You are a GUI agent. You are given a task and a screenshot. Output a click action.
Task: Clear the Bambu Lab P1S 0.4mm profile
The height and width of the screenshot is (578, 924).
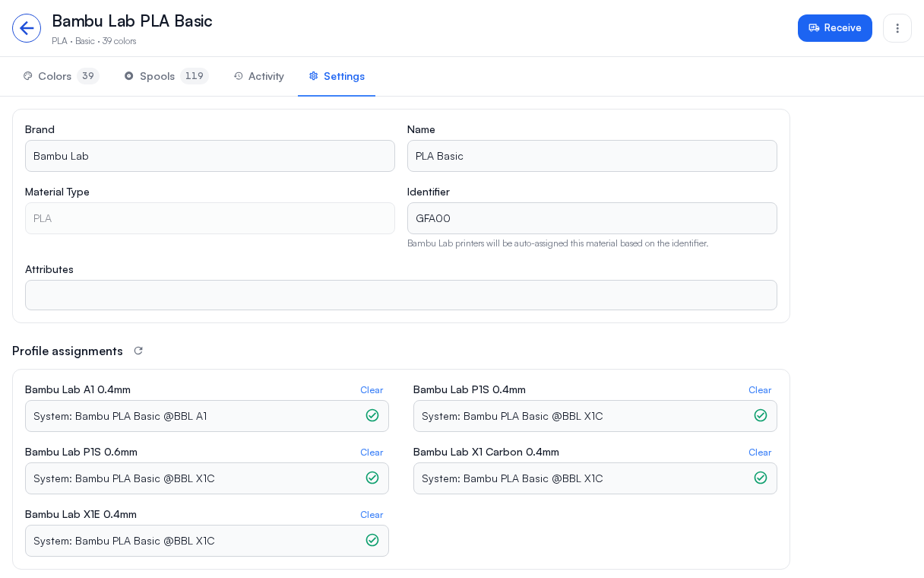760,390
